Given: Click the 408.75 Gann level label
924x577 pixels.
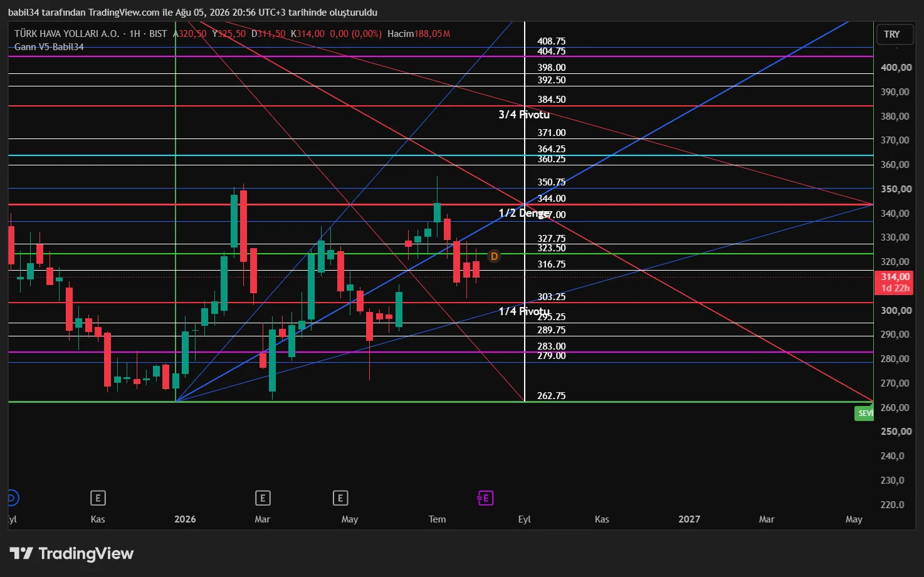Looking at the screenshot, I should 552,41.
